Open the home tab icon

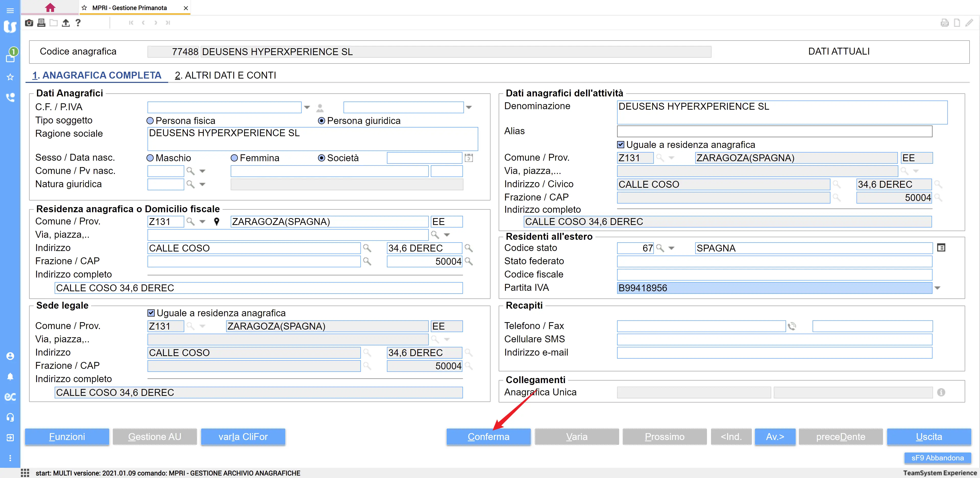coord(50,8)
